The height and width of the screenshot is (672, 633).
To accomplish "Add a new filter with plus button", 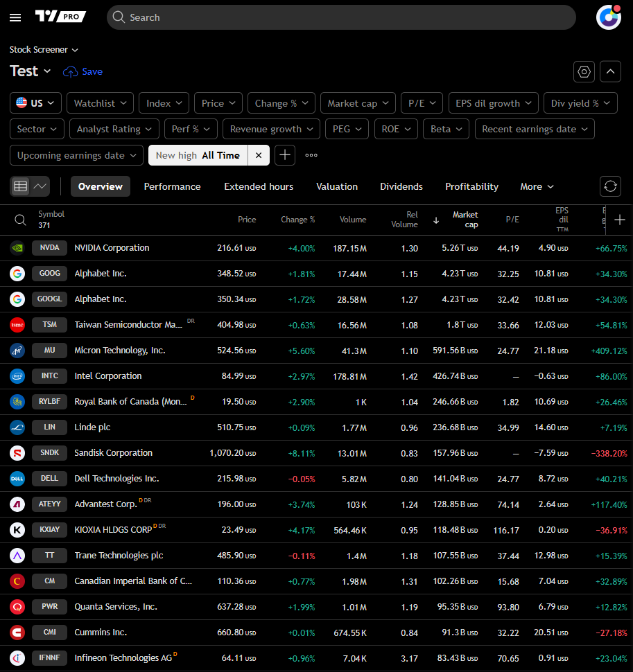I will 285,155.
